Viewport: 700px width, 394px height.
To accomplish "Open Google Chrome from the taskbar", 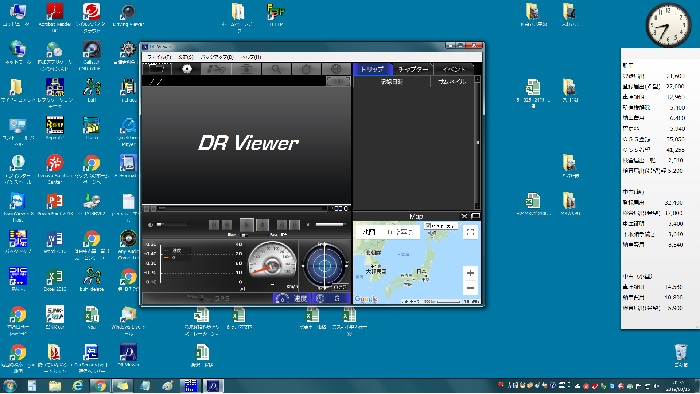I will [x=100, y=386].
